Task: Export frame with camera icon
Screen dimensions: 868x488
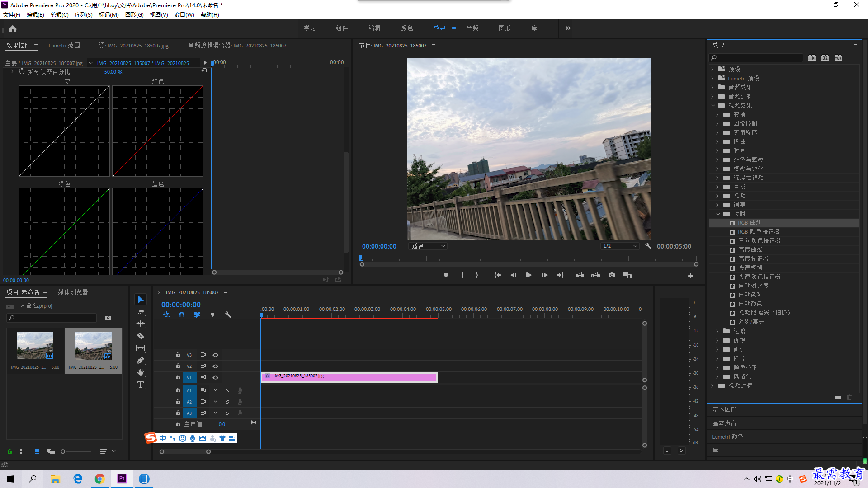Action: tap(612, 275)
